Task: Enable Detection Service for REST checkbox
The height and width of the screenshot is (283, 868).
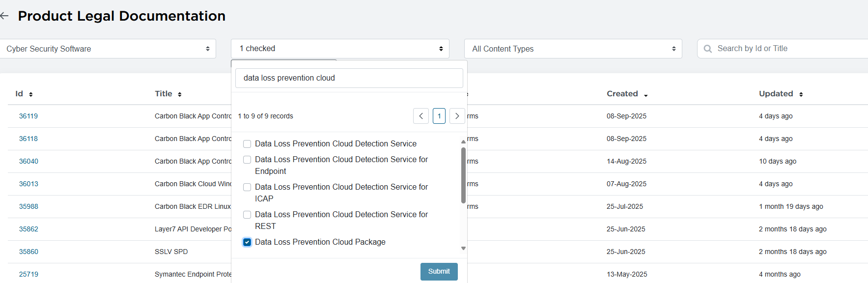Action: pyautogui.click(x=247, y=215)
